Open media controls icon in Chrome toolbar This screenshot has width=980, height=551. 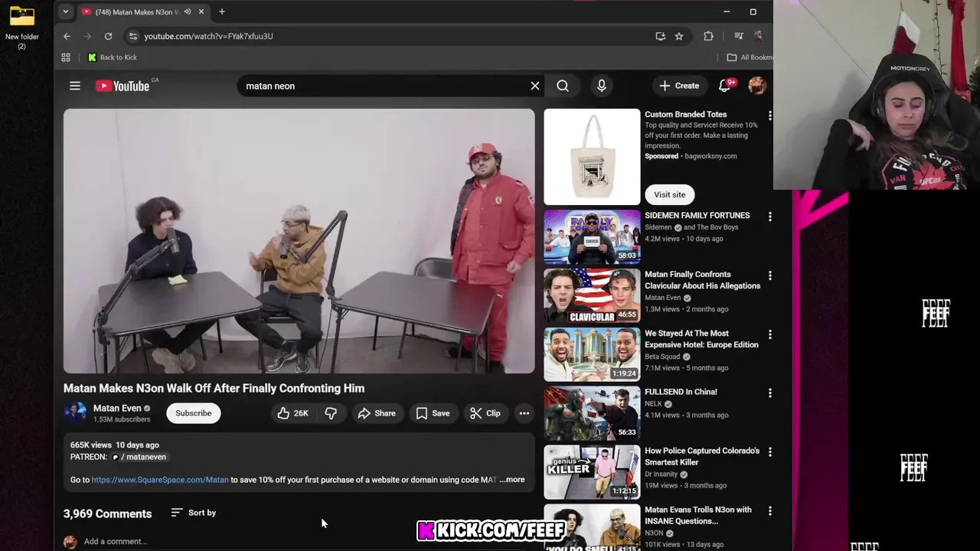pos(738,36)
